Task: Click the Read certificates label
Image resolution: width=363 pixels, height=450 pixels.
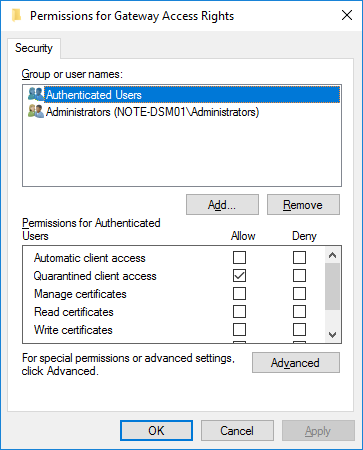Action: (x=74, y=312)
